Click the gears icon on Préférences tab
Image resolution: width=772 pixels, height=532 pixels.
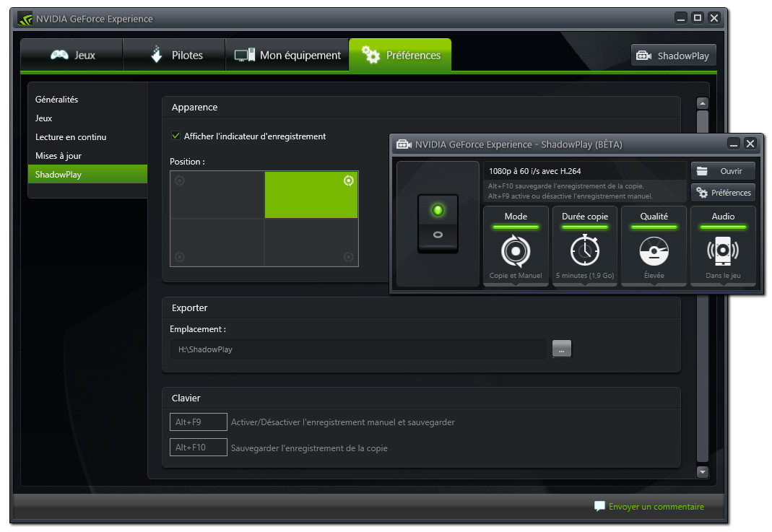(x=370, y=54)
